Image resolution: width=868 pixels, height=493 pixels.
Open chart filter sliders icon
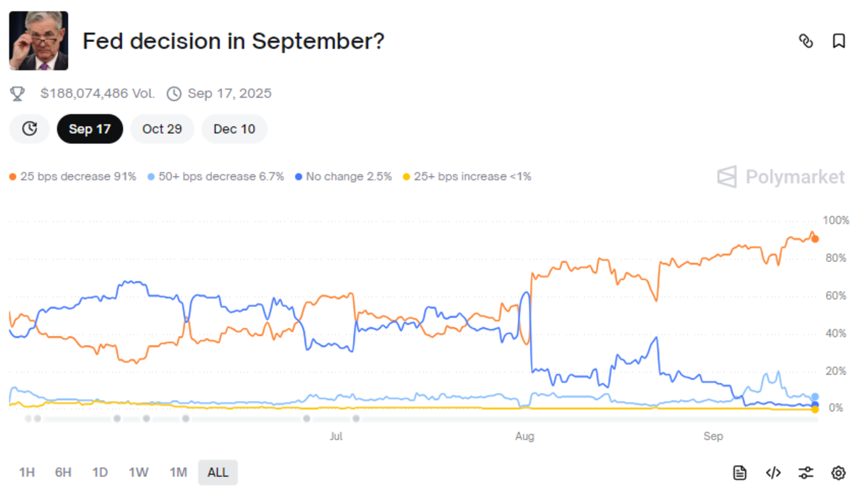tap(806, 473)
